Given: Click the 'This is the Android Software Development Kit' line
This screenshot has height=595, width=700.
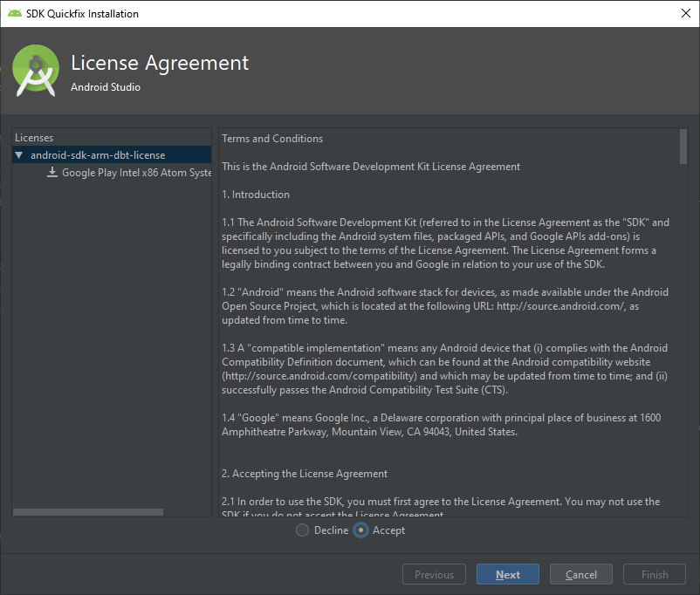Looking at the screenshot, I should 371,167.
